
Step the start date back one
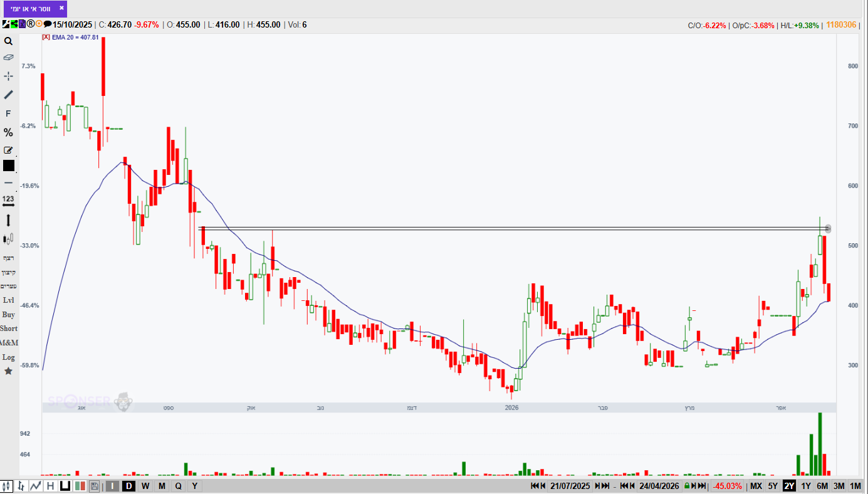tap(543, 486)
